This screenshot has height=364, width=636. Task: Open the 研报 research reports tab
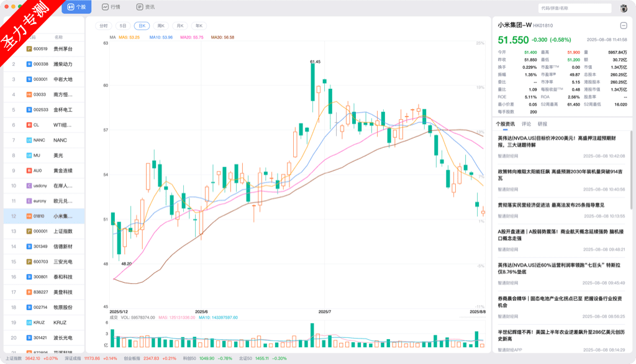click(x=542, y=124)
